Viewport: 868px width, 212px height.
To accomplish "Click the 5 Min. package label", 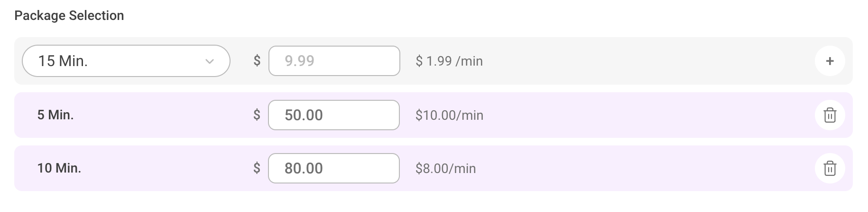I will [x=55, y=115].
